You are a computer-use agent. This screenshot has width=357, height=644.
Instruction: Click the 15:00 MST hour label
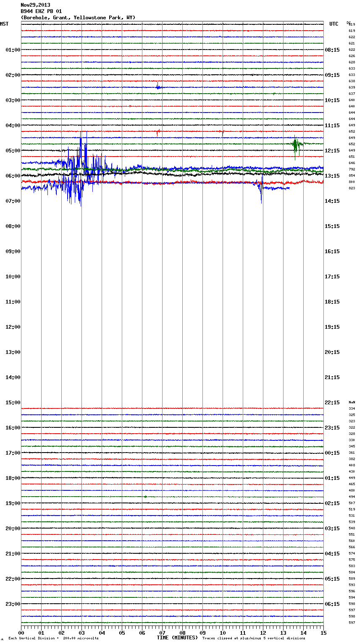[13, 403]
